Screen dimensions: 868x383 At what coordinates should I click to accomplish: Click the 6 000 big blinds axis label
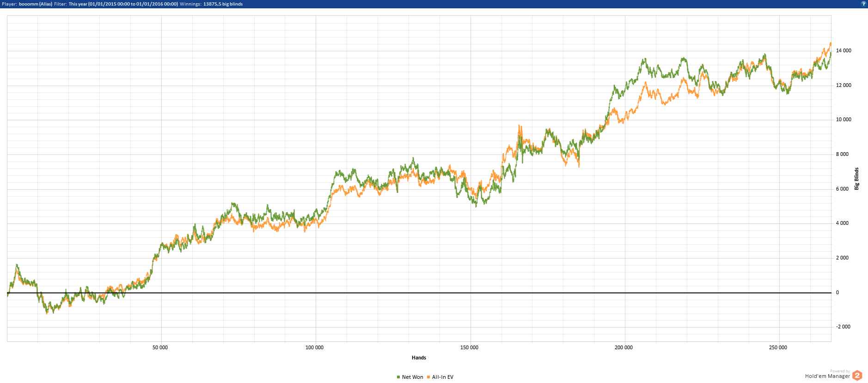(x=842, y=189)
